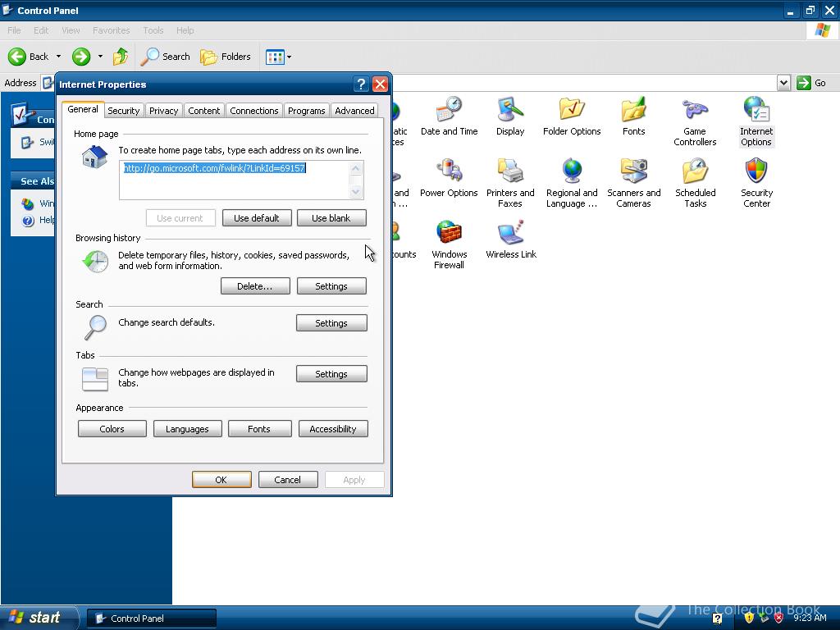Viewport: 840px width, 630px height.
Task: Open the Scheduled Tasks icon
Action: (695, 183)
